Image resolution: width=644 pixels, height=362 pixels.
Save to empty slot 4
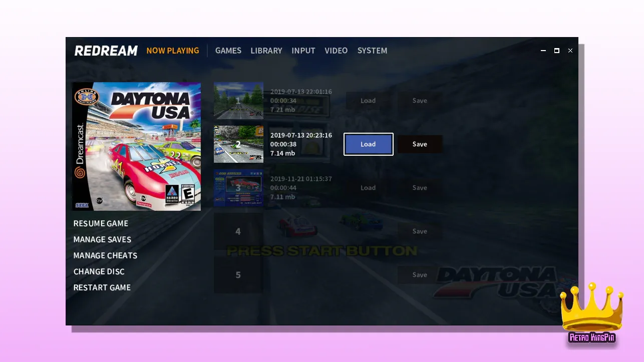click(420, 231)
